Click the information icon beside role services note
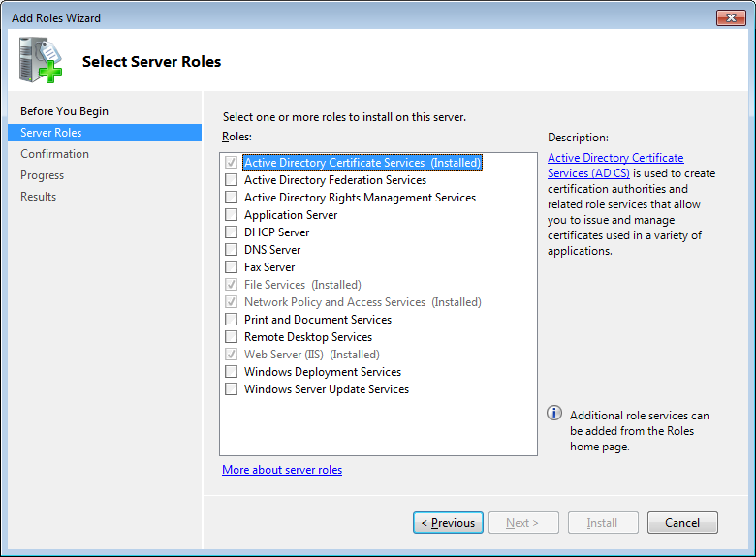This screenshot has height=557, width=756. tap(554, 414)
